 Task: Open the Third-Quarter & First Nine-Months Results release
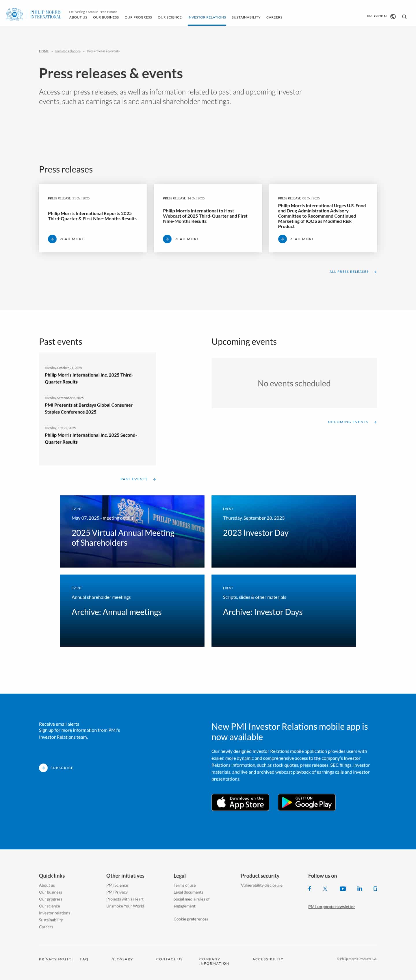[92, 216]
